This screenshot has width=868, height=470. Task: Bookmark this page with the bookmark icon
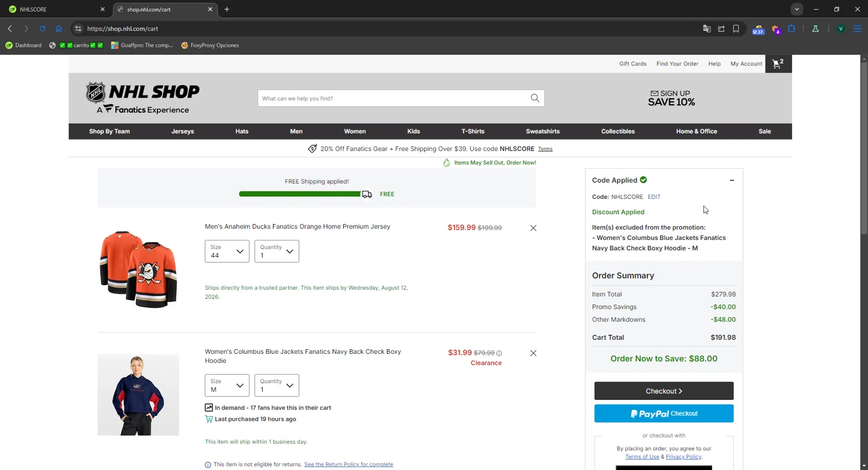[x=736, y=28]
